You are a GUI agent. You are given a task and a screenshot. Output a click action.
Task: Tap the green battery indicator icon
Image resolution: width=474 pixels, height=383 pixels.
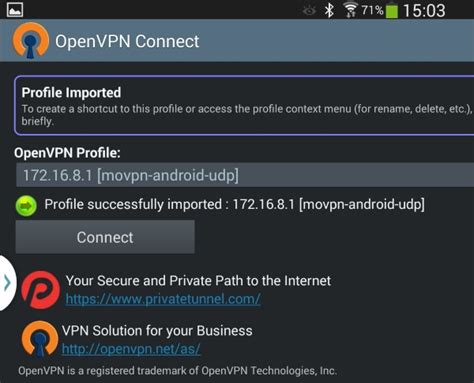(x=392, y=10)
